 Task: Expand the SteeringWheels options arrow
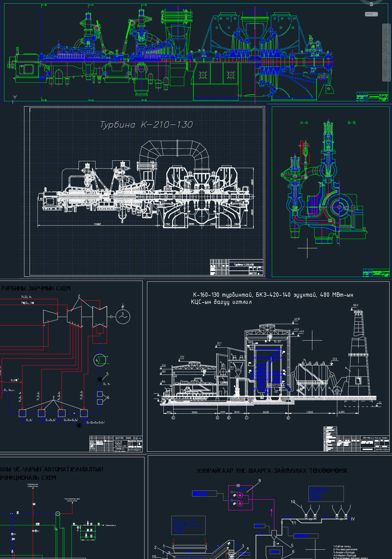pyautogui.click(x=387, y=37)
